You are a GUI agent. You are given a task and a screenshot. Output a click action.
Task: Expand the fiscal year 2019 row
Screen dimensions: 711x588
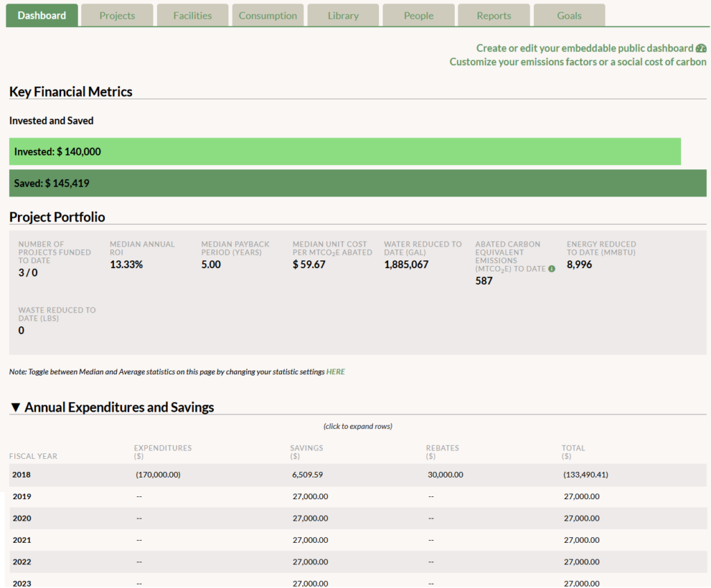358,496
